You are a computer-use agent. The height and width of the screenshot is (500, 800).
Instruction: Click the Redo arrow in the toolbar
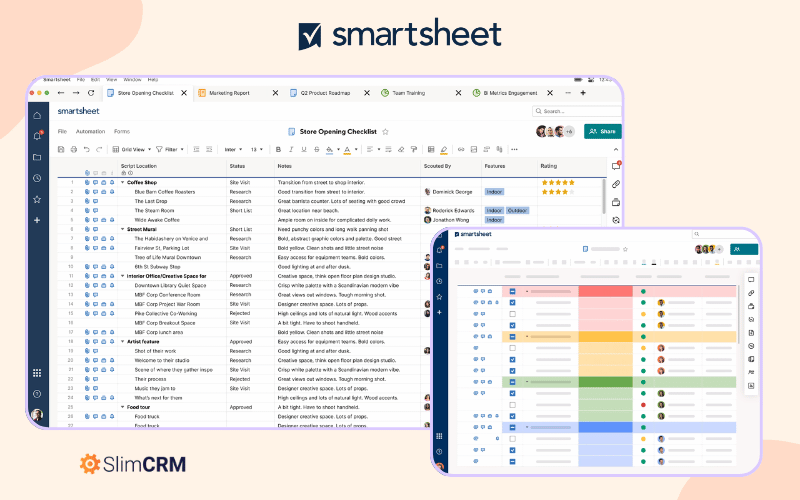tap(99, 149)
